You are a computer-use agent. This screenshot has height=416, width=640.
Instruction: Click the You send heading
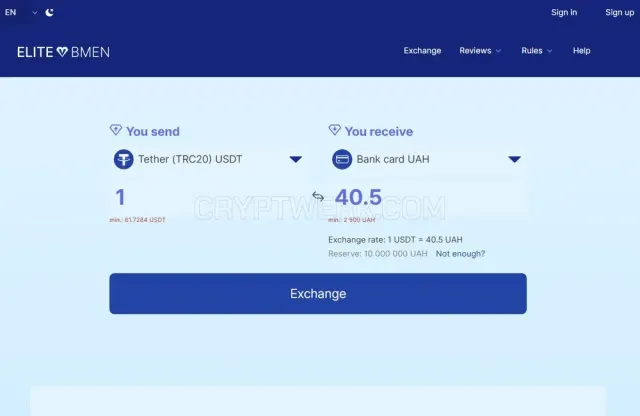click(x=153, y=131)
